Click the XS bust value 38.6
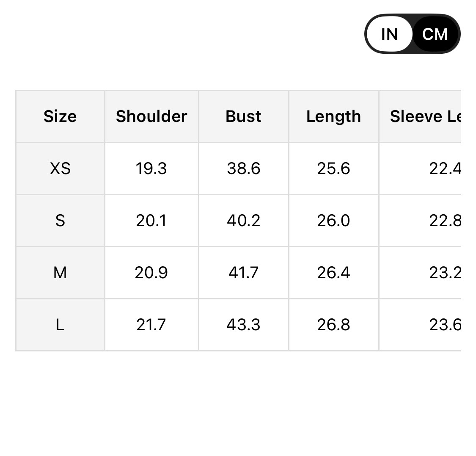 [243, 169]
